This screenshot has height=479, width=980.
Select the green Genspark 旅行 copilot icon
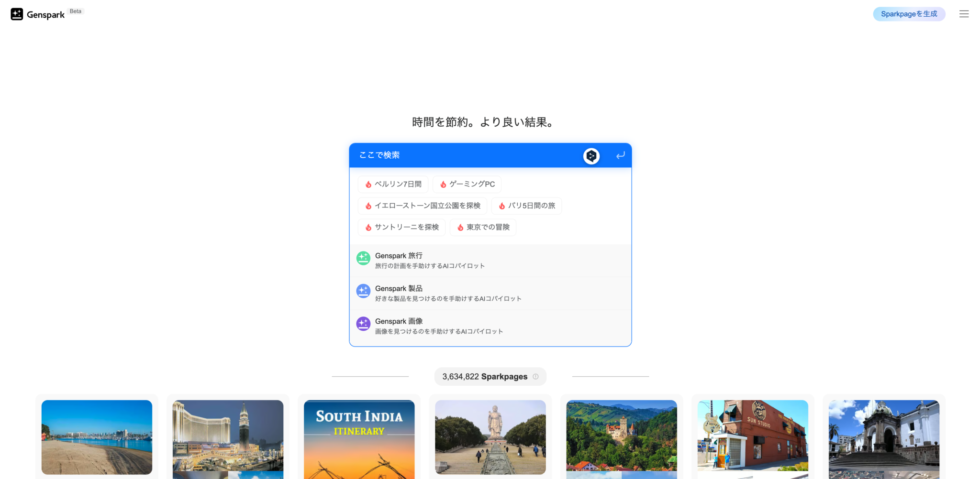[x=363, y=258]
